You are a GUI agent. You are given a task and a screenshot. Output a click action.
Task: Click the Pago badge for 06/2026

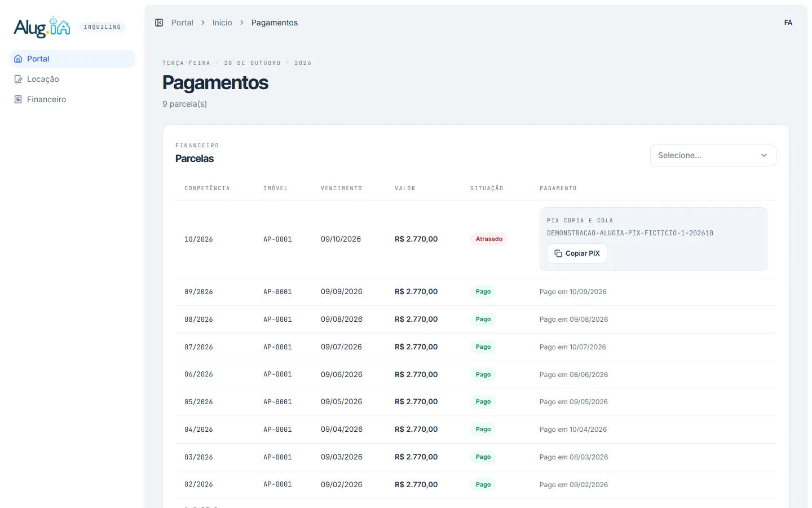483,375
